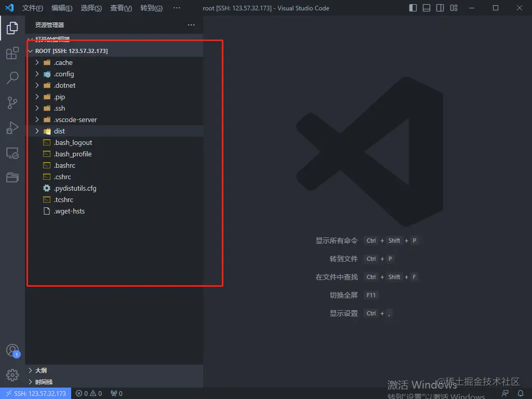Open the .bash_profile file

coord(115,154)
